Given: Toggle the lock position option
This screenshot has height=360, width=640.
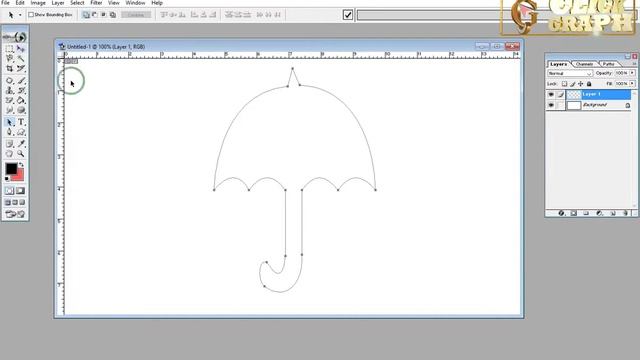Looking at the screenshot, I should pos(580,84).
